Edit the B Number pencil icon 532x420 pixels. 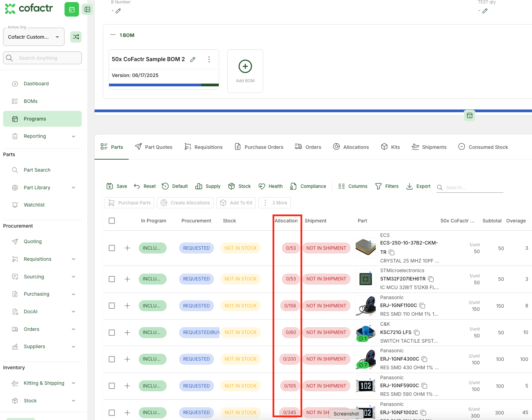118,11
